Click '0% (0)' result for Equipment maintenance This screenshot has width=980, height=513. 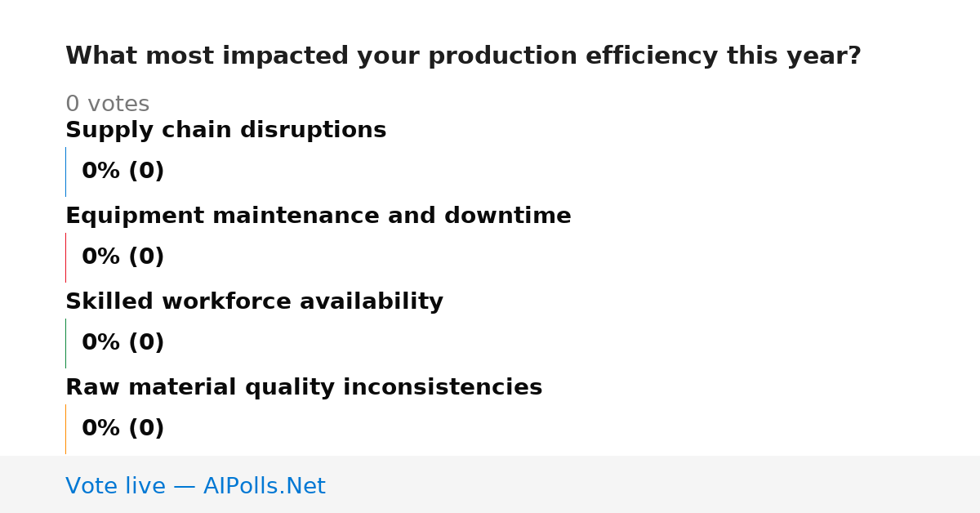pos(122,257)
